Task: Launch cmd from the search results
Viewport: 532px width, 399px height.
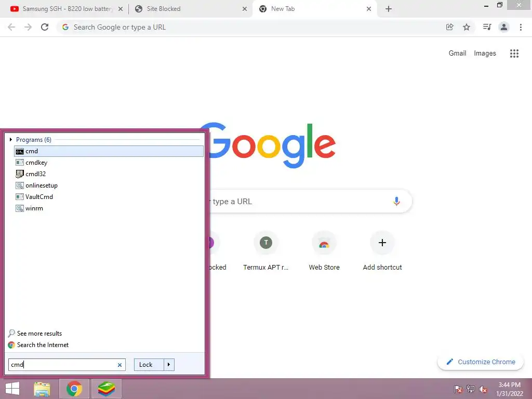Action: point(109,151)
